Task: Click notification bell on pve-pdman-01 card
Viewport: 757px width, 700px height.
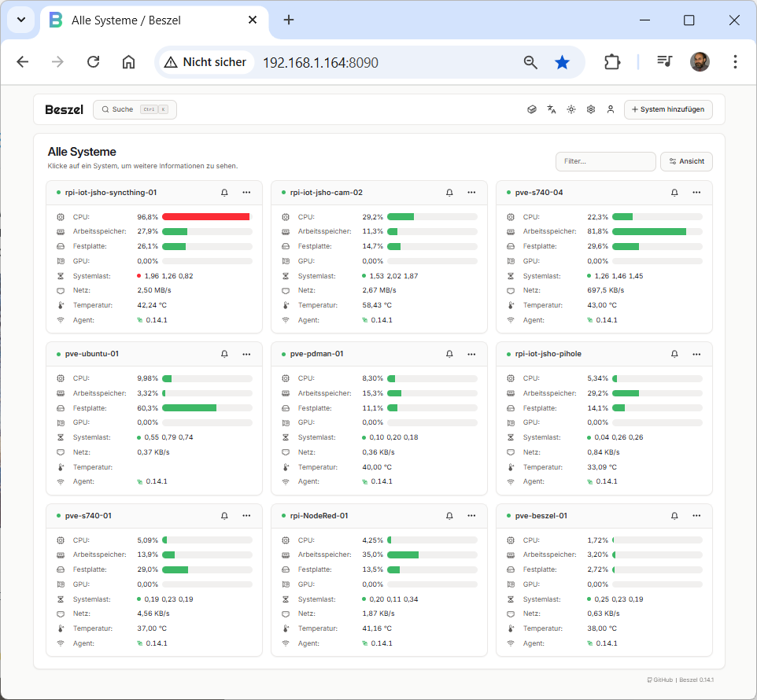Action: pyautogui.click(x=449, y=354)
